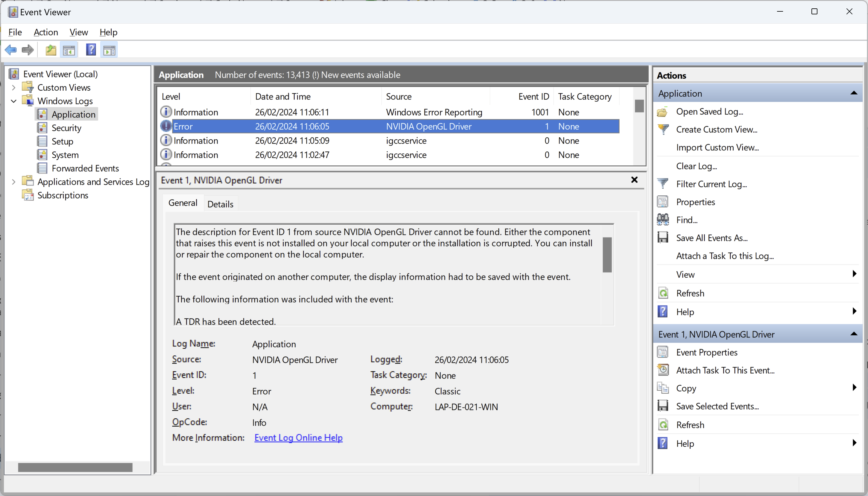Toggle the Show/Hide Console Tree toolbar icon
This screenshot has width=868, height=496.
tap(69, 50)
